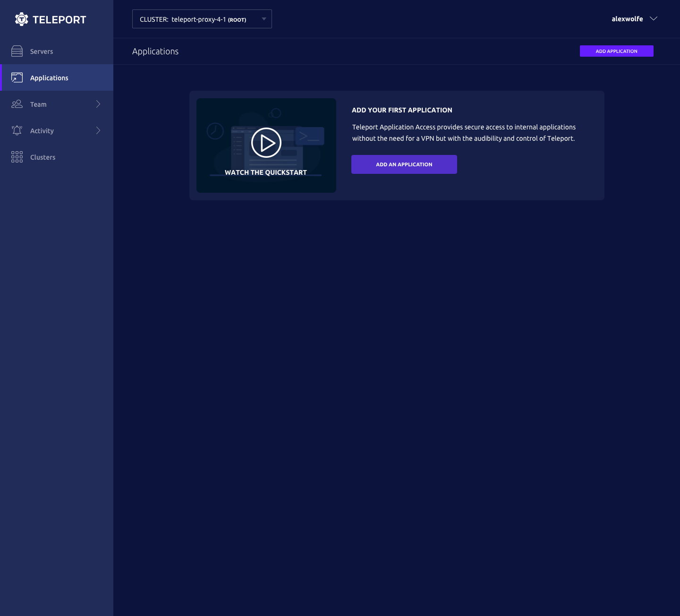Click the Applications window icon in sidebar
Image resolution: width=680 pixels, height=616 pixels.
pyautogui.click(x=17, y=77)
